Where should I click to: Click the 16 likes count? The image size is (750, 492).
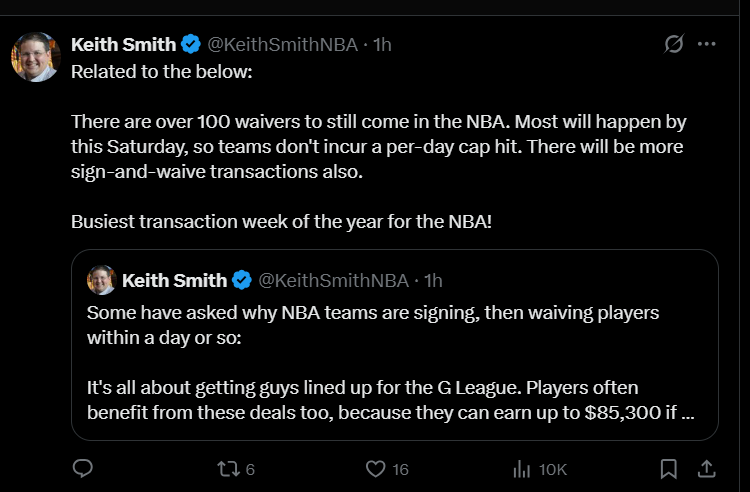click(400, 468)
